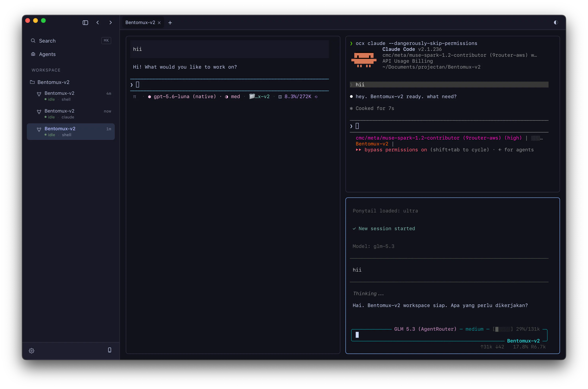Toggle the sidebar panel icon

point(85,23)
